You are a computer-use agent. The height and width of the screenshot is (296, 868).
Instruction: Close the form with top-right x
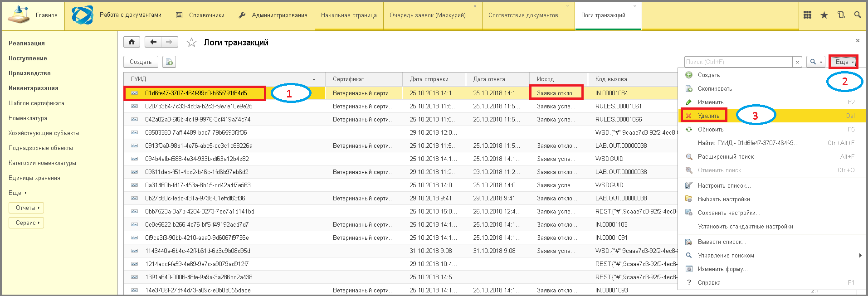tap(858, 41)
